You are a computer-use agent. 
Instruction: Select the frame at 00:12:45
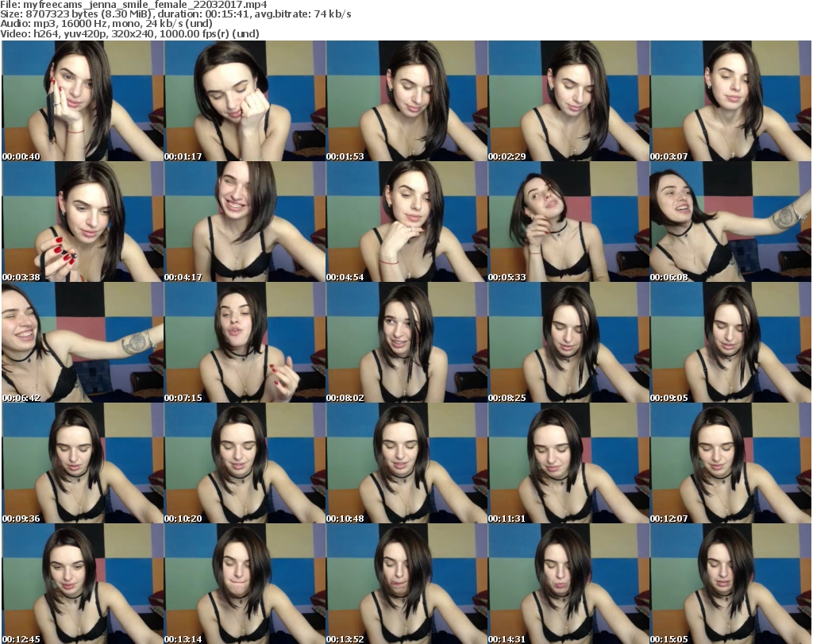coord(83,584)
